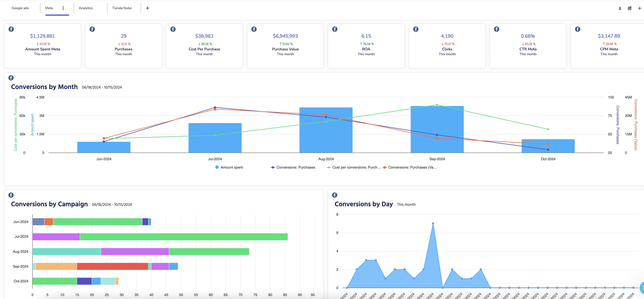Click Jul-2024 green campaign bar segment
644x299 pixels.
pyautogui.click(x=184, y=237)
